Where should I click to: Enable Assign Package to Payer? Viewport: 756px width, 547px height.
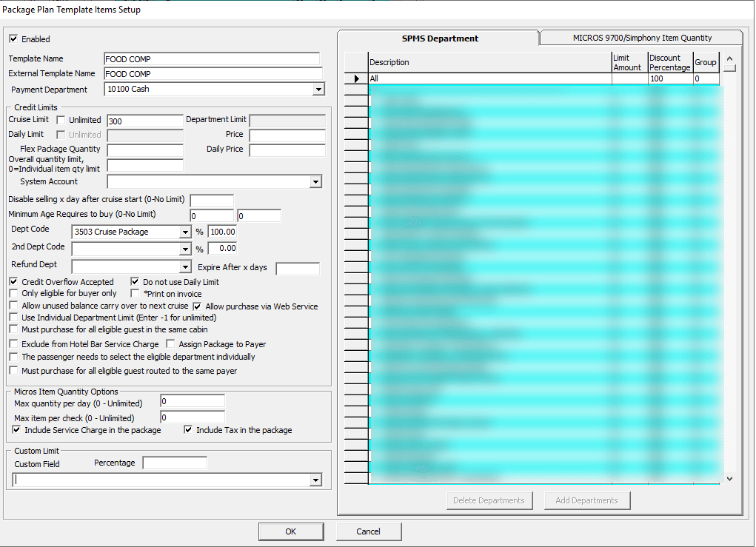(170, 343)
